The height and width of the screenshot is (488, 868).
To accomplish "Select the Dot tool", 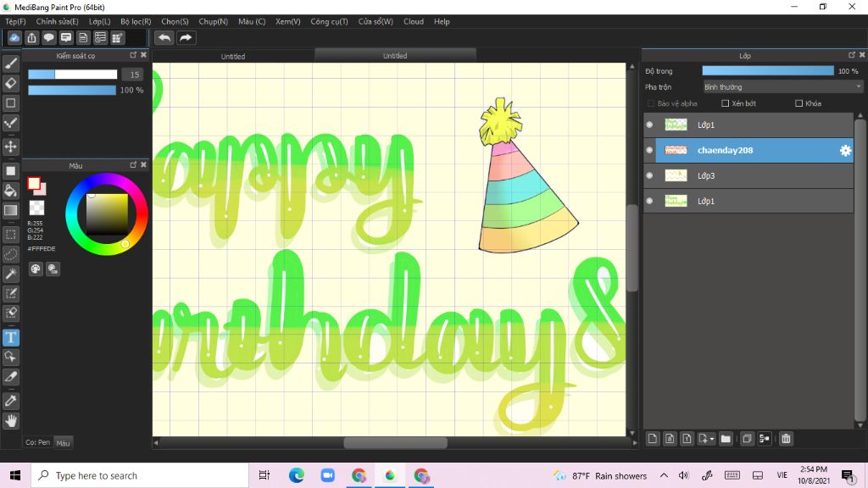I will (10, 123).
